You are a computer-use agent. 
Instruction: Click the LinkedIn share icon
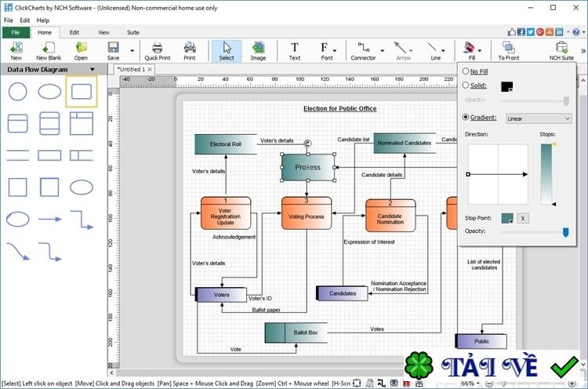[559, 32]
